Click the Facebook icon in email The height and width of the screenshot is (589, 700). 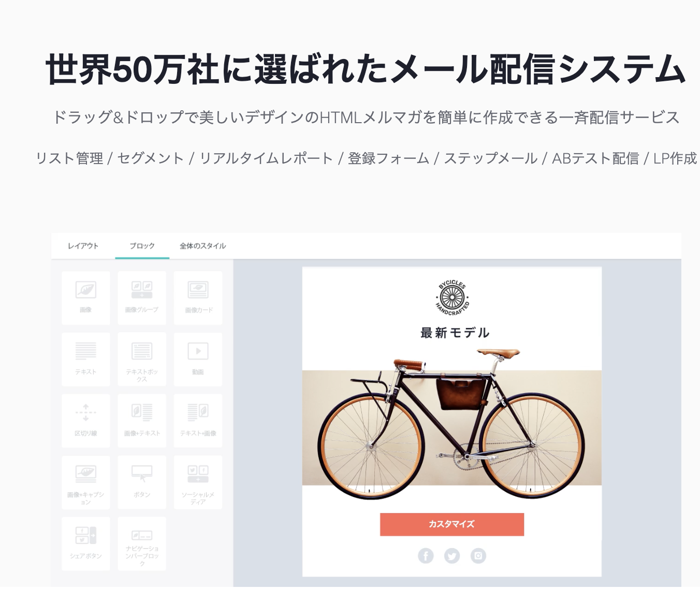(x=426, y=556)
